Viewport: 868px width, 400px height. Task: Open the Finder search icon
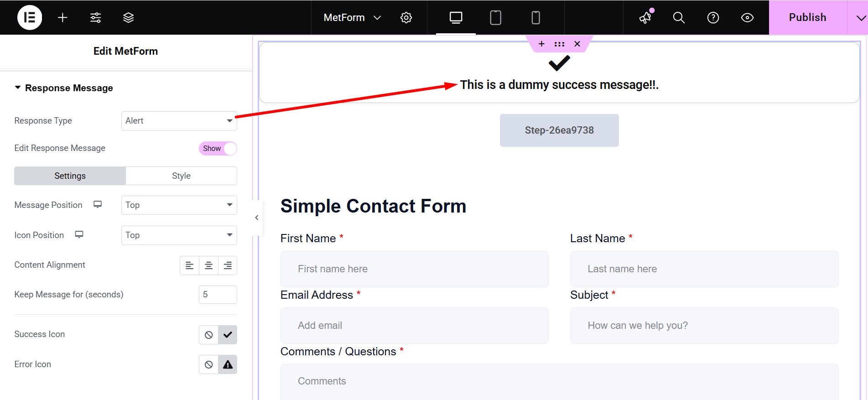[x=679, y=17]
